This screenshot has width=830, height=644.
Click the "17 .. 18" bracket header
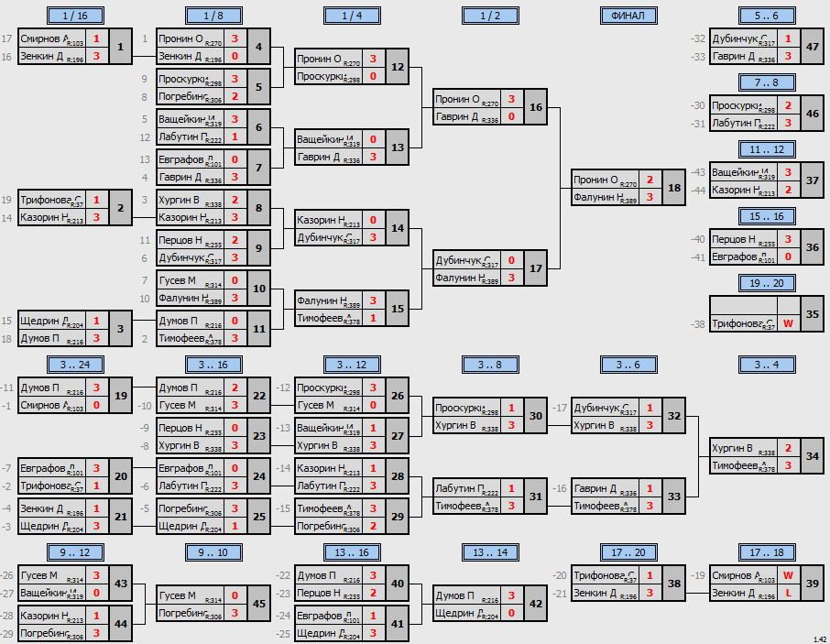767,552
